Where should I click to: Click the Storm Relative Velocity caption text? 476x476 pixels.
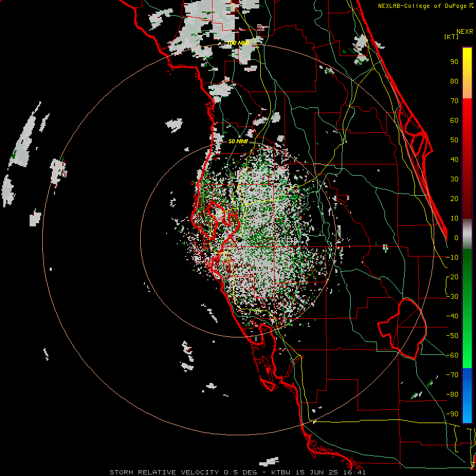pyautogui.click(x=237, y=472)
